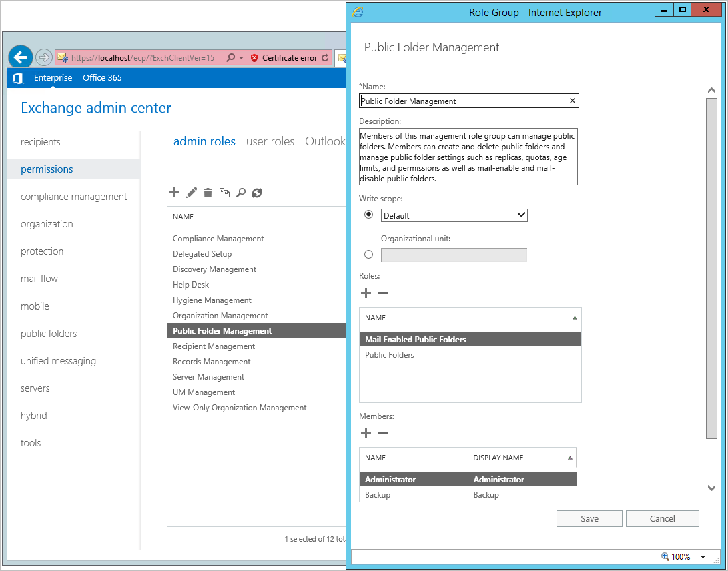This screenshot has height=571, width=728.
Task: Select the Default write scope radio button
Action: pyautogui.click(x=368, y=215)
